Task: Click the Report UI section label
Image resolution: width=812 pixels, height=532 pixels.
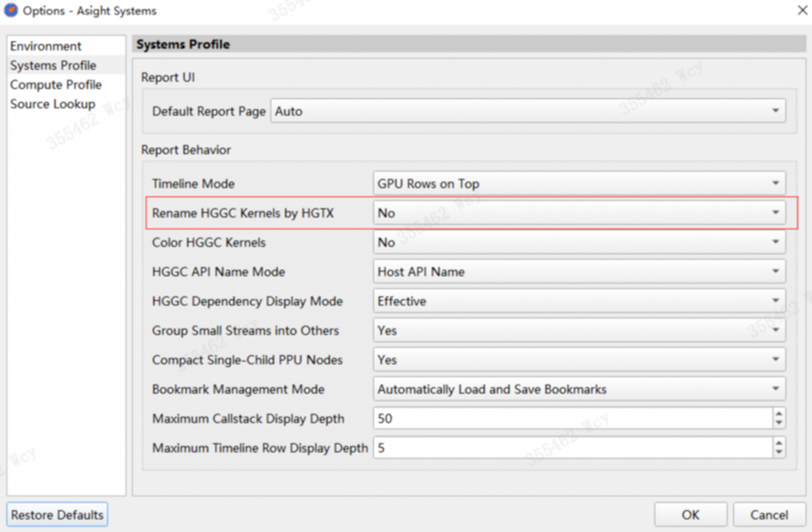Action: click(168, 77)
